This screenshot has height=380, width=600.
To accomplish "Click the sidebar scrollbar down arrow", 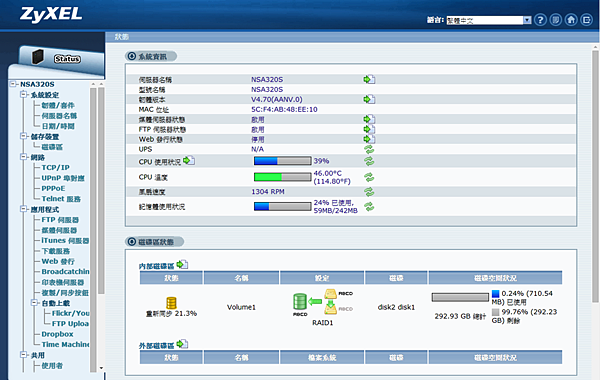I will point(101,368).
